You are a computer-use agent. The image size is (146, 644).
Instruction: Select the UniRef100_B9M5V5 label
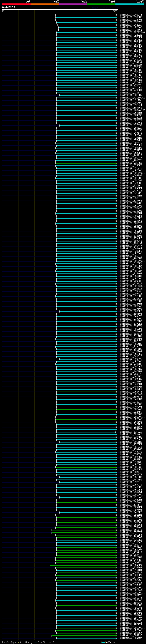point(131,602)
